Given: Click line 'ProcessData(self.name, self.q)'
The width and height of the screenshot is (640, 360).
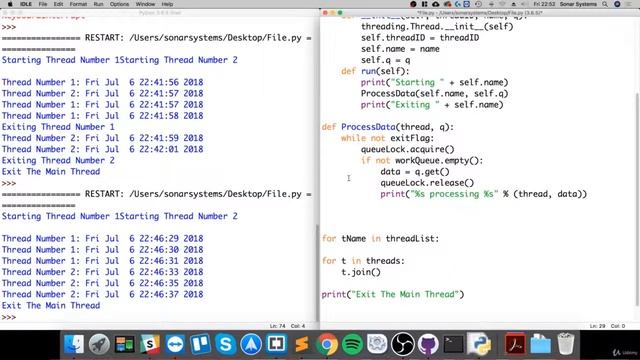Looking at the screenshot, I should coord(434,93).
